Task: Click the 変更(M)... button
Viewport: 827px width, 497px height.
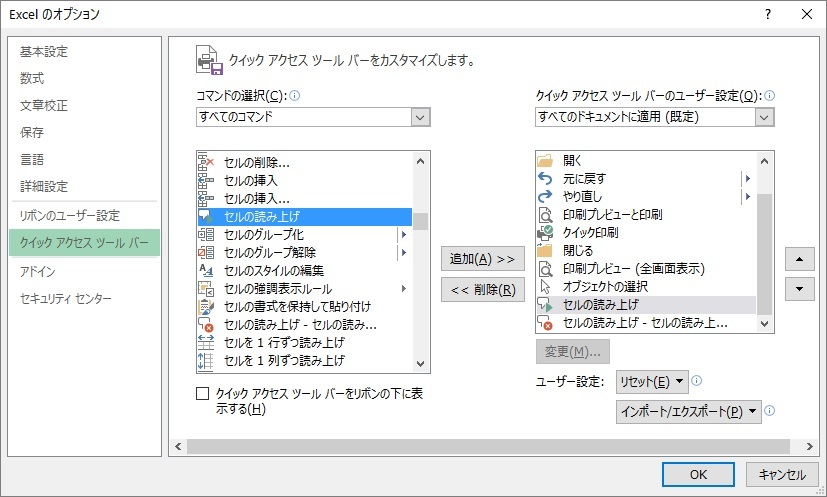Action: pos(573,351)
